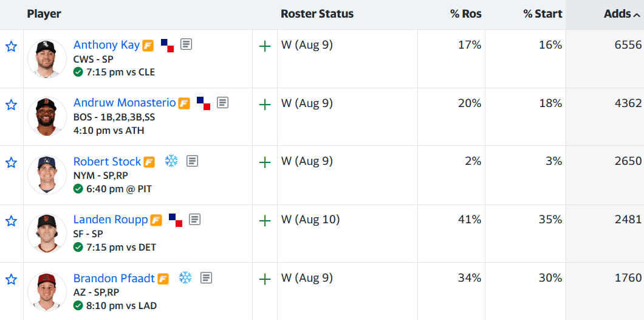
Task: Add Anthony Kay with green plus icon
Action: 265,46
